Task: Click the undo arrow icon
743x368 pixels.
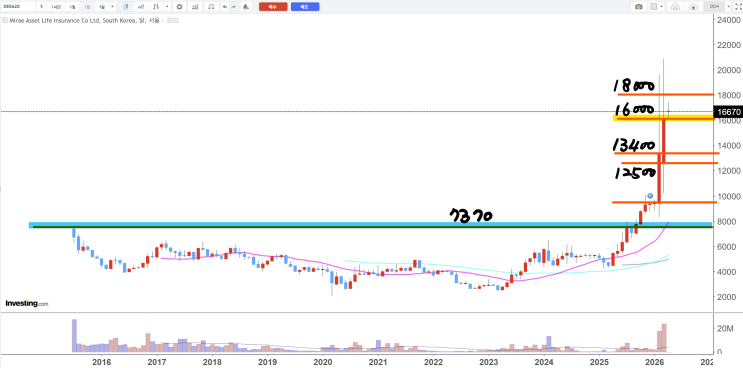Action: tap(225, 7)
